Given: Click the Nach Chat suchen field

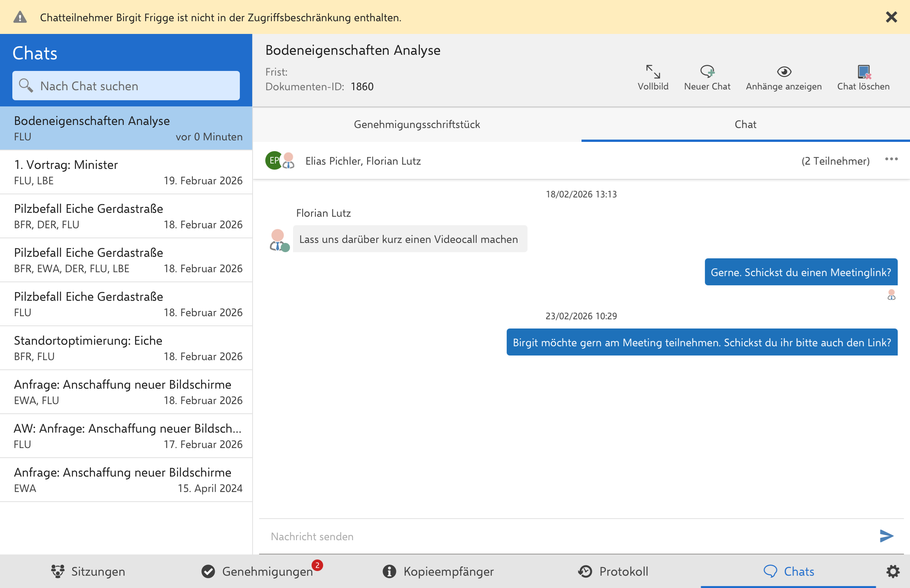Looking at the screenshot, I should pyautogui.click(x=131, y=86).
